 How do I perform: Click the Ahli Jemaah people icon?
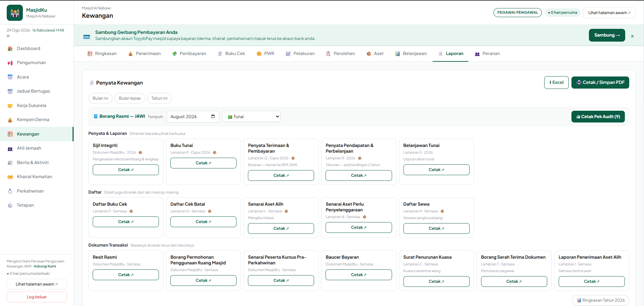[10, 148]
